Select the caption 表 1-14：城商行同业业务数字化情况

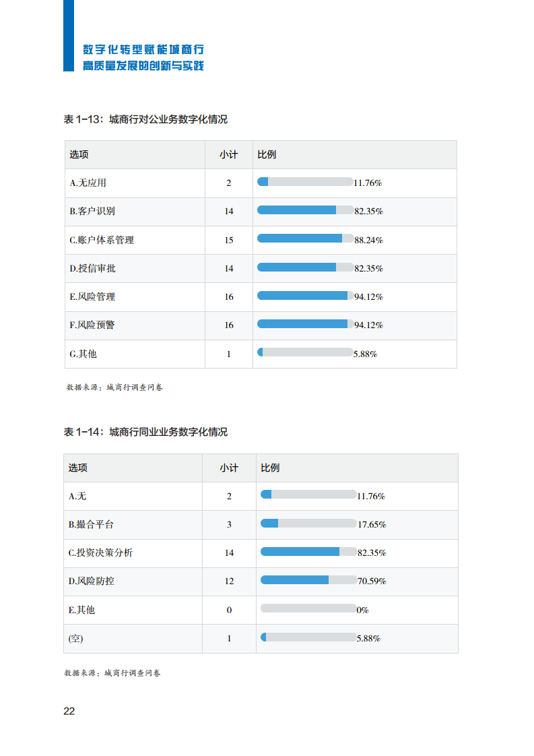(x=145, y=431)
